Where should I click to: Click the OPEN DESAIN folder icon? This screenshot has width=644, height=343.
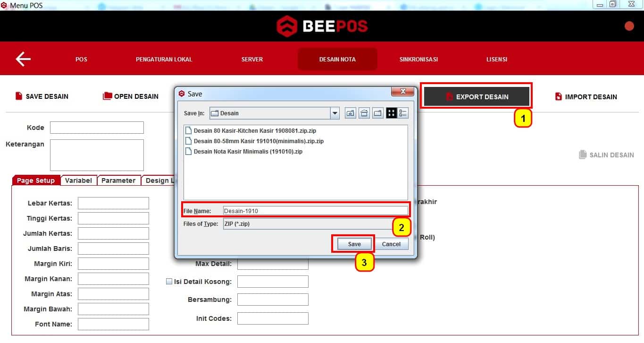pos(108,96)
